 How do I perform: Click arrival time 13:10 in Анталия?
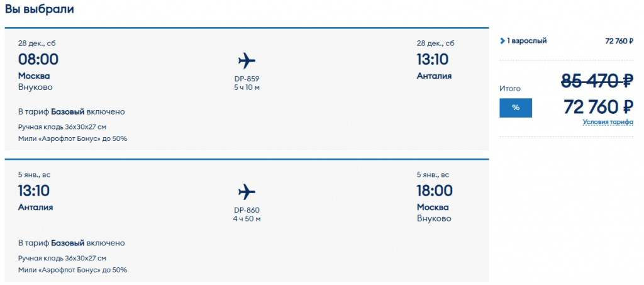pos(432,60)
